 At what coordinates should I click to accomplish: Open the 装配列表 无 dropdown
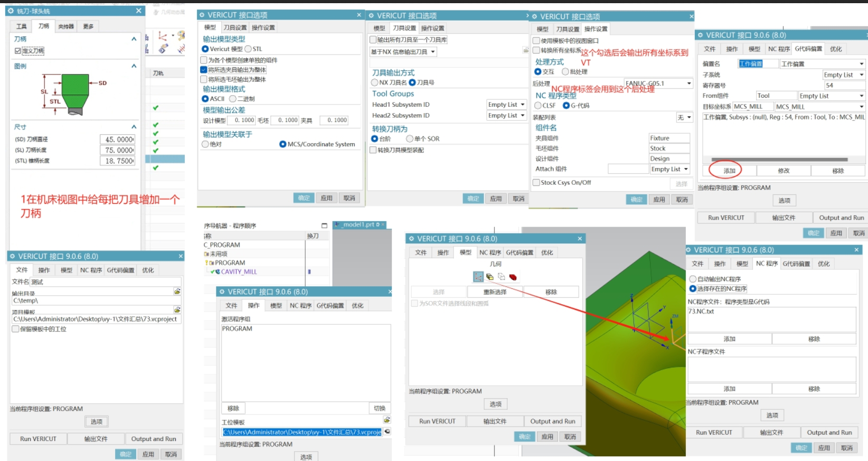pos(684,117)
